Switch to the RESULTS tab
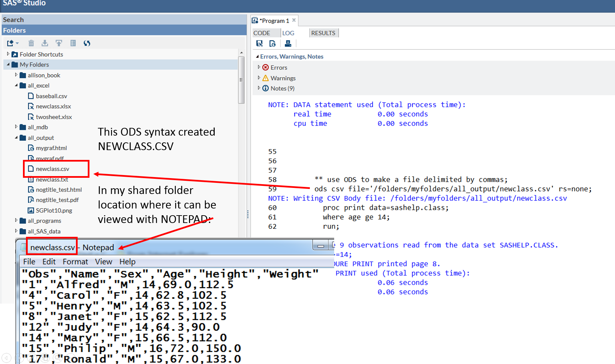The width and height of the screenshot is (615, 364). coord(323,33)
